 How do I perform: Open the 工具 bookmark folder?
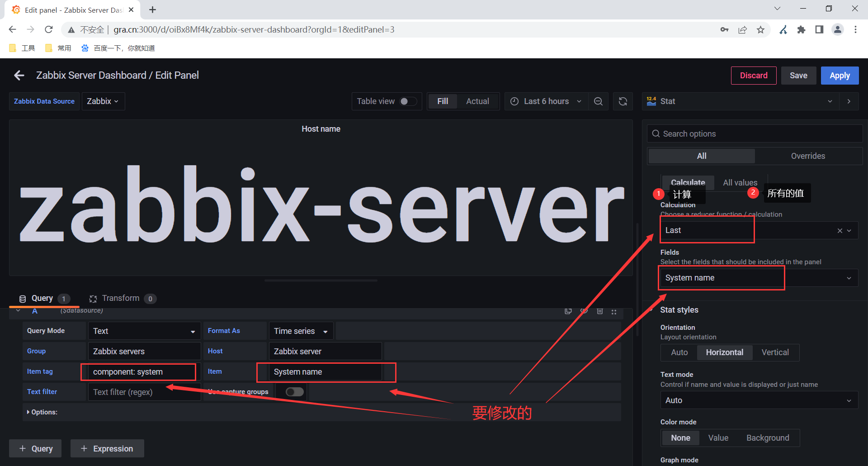(x=22, y=48)
